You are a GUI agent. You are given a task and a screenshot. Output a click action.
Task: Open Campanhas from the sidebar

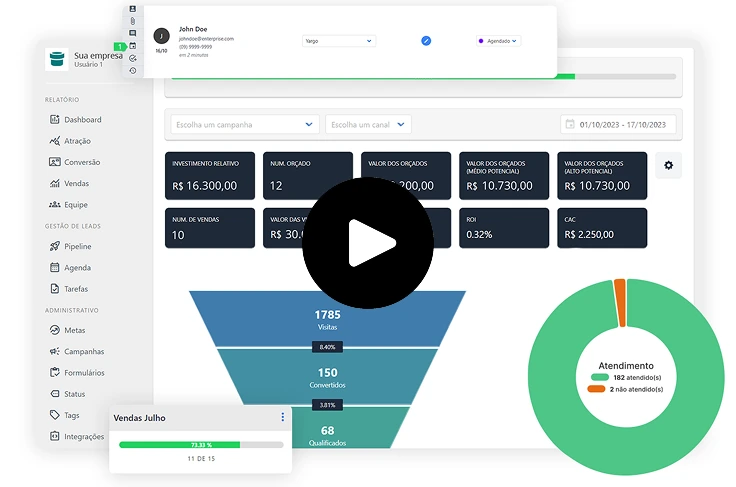83,351
